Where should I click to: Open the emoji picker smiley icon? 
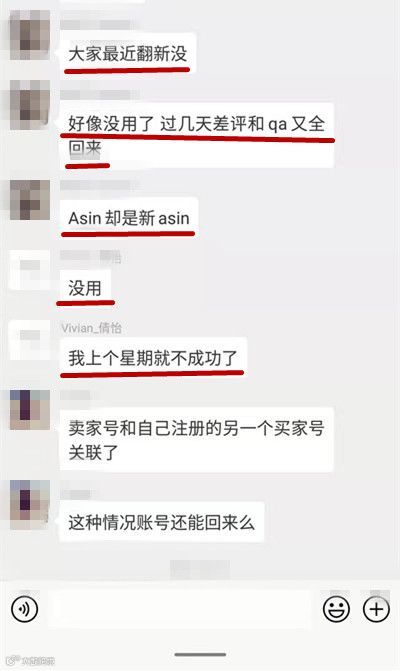336,609
